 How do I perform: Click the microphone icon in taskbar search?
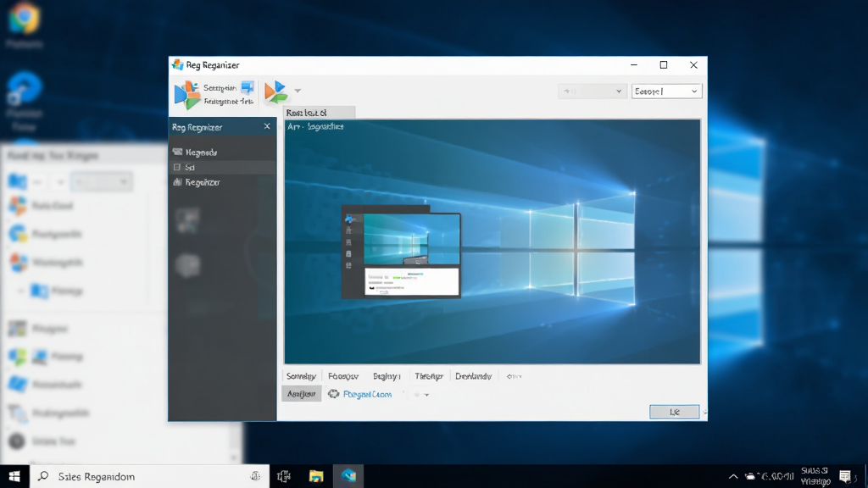(x=255, y=476)
